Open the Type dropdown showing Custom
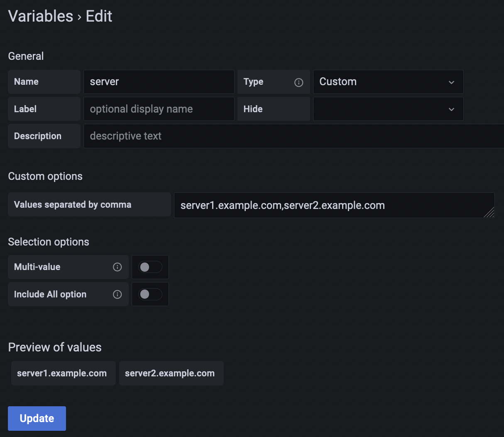The height and width of the screenshot is (437, 504). pyautogui.click(x=388, y=82)
